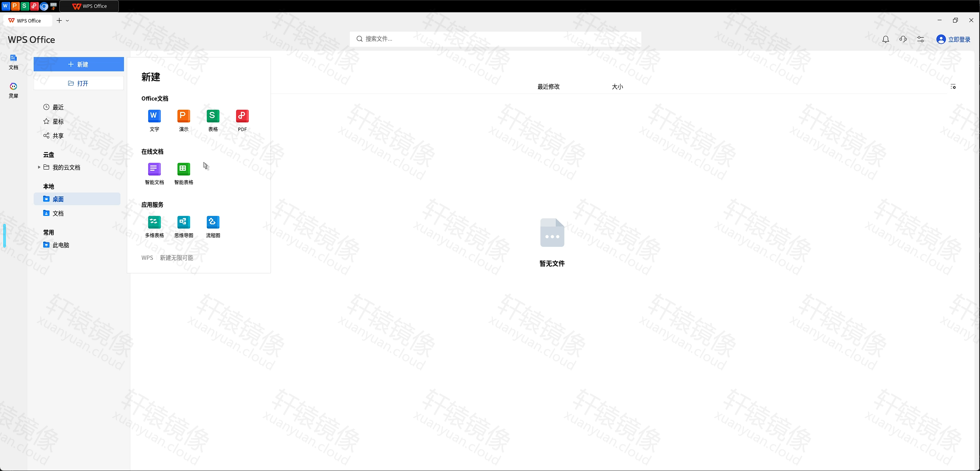Image resolution: width=980 pixels, height=471 pixels.
Task: Click the orange Presentation icon in the top taskbar
Action: point(15,6)
